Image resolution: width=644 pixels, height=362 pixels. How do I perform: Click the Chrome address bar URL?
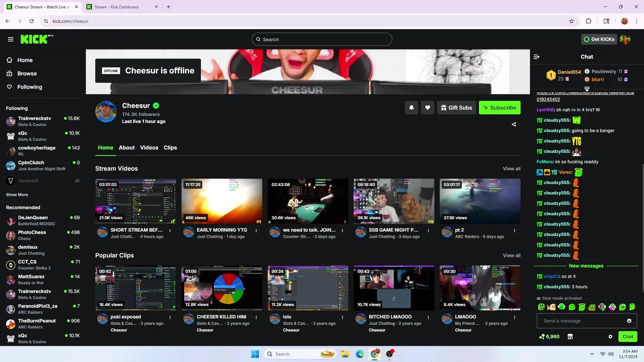click(x=70, y=21)
